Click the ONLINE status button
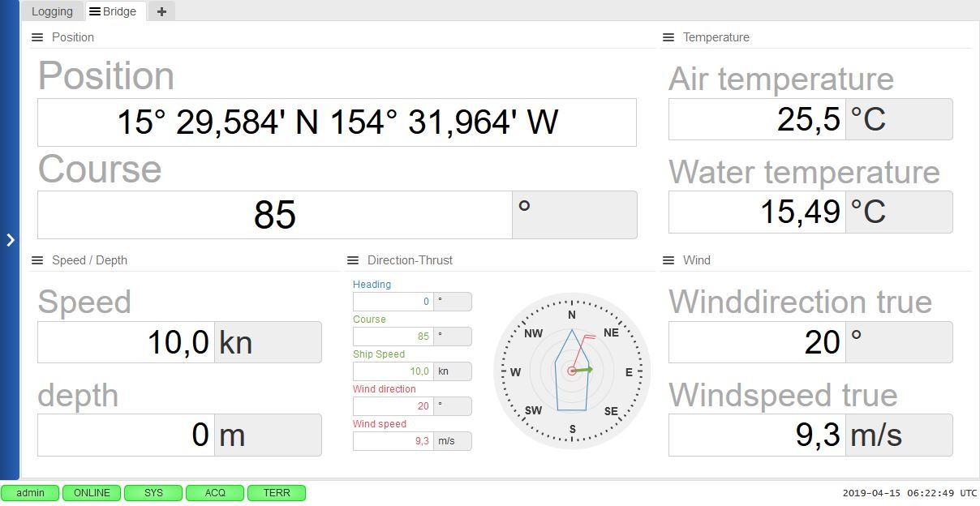Screen dimensions: 980x506 pyautogui.click(x=92, y=492)
